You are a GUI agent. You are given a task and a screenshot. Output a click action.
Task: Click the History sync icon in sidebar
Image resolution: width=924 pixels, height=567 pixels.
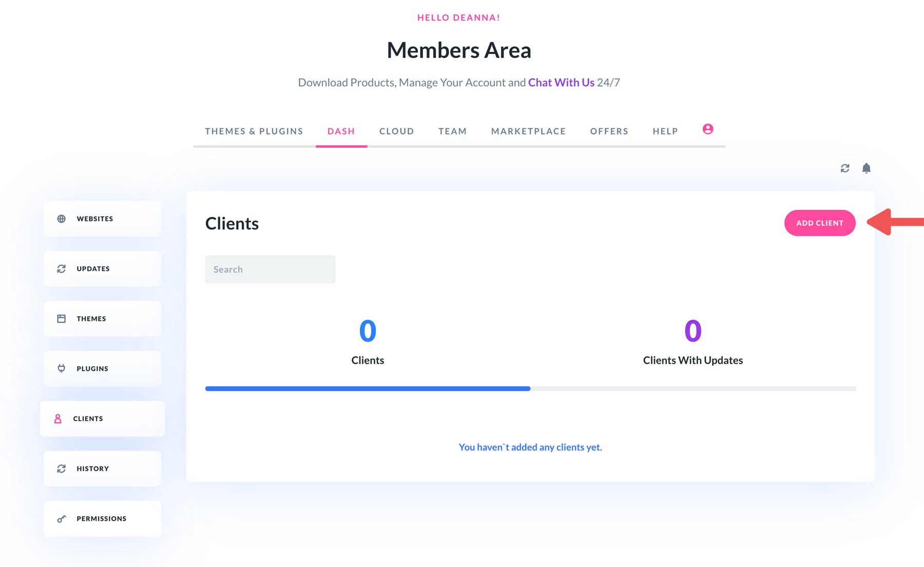(62, 468)
